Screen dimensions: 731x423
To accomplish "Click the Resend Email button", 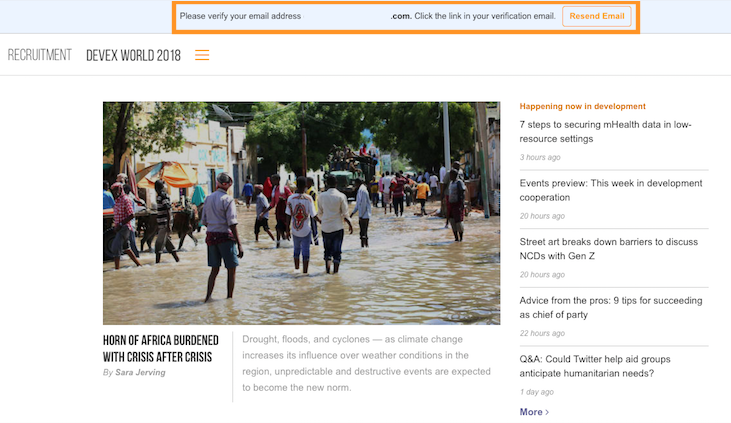I will tap(597, 16).
